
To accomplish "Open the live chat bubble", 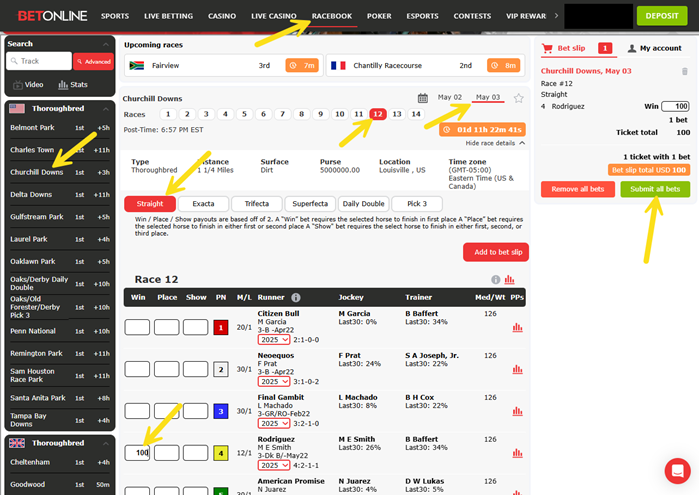I will pyautogui.click(x=678, y=471).
